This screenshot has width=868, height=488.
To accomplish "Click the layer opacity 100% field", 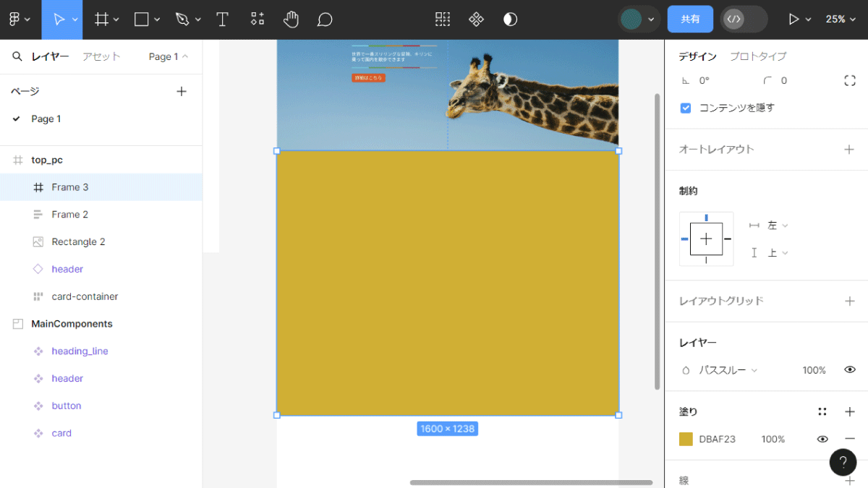I will point(814,370).
